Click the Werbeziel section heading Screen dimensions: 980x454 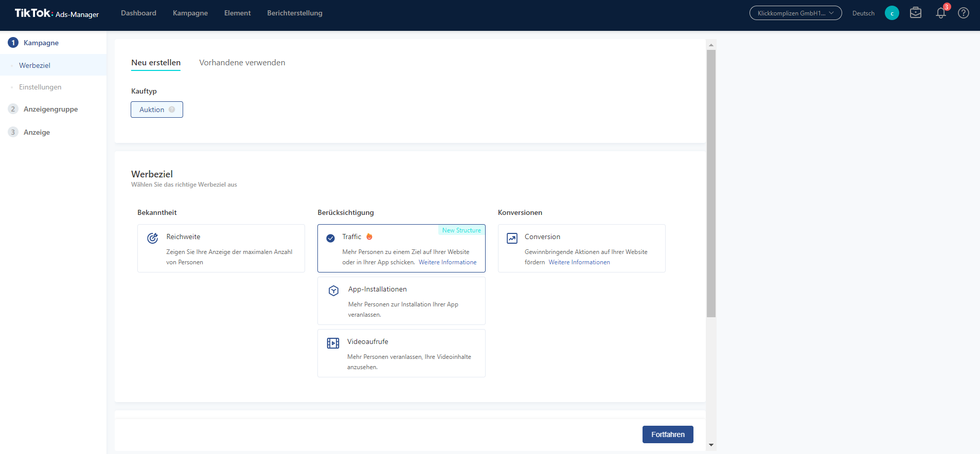152,174
